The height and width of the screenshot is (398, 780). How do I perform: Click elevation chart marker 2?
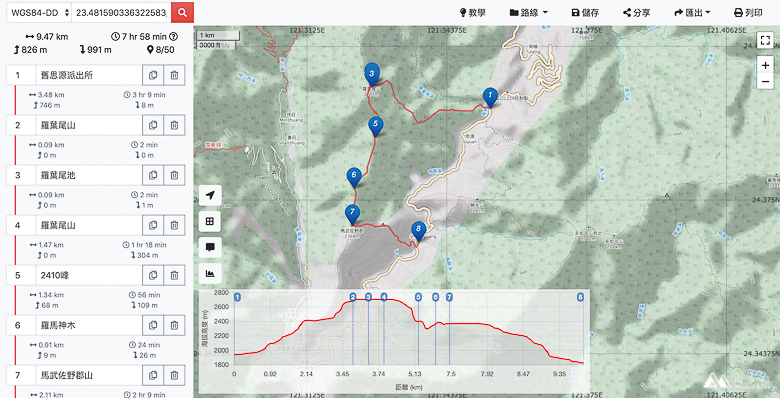click(x=353, y=298)
